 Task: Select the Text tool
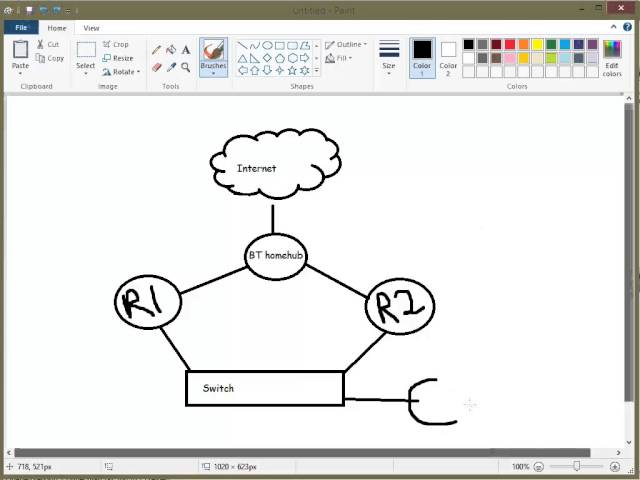pos(186,50)
